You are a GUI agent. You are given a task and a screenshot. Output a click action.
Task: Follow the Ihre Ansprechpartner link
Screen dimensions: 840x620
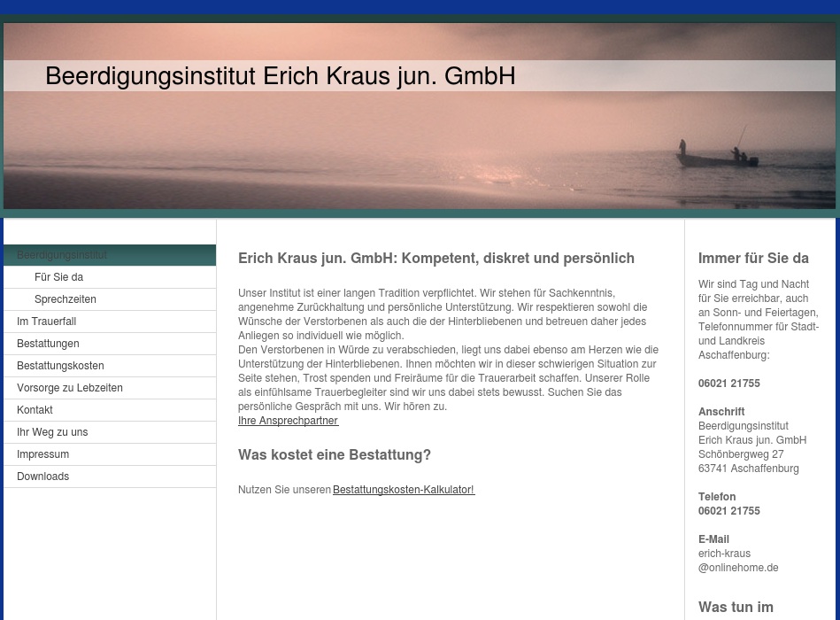[288, 420]
